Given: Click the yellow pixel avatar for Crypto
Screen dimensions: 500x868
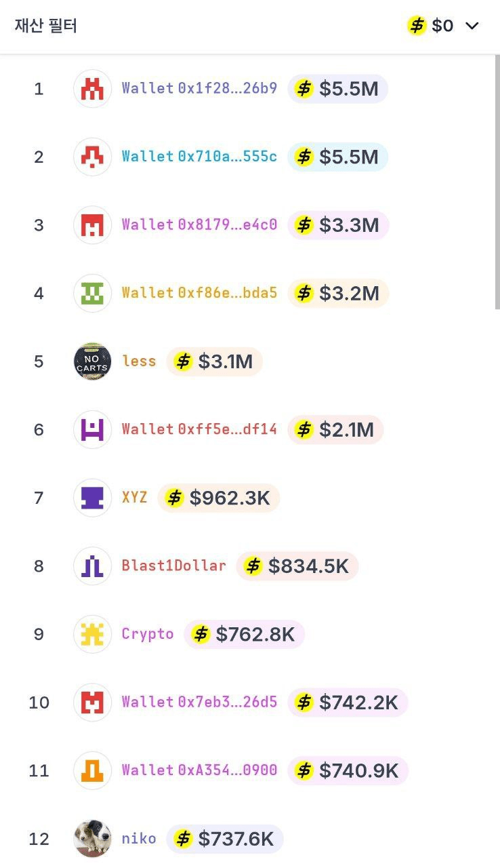Looking at the screenshot, I should coord(92,634).
